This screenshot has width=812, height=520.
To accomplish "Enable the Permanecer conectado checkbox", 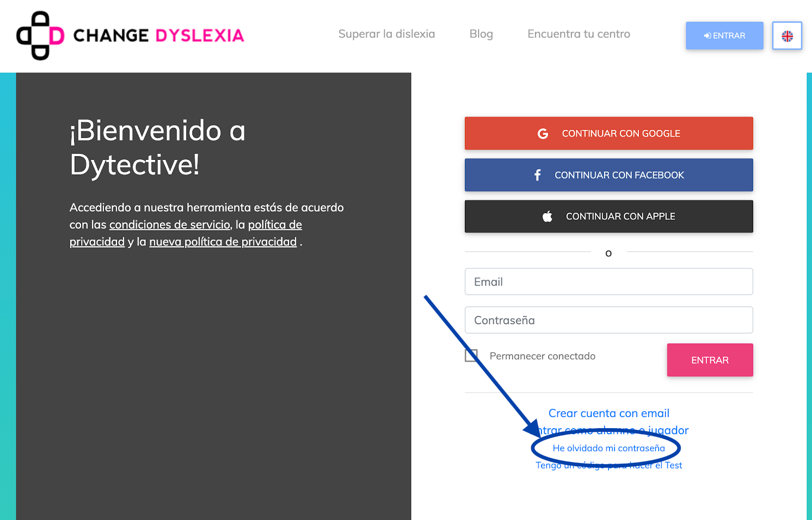I will (x=471, y=356).
